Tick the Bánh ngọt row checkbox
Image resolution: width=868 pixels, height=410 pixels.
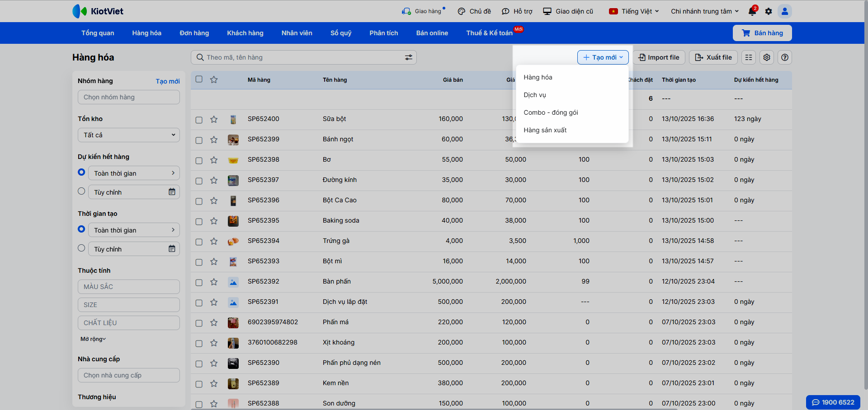click(199, 140)
